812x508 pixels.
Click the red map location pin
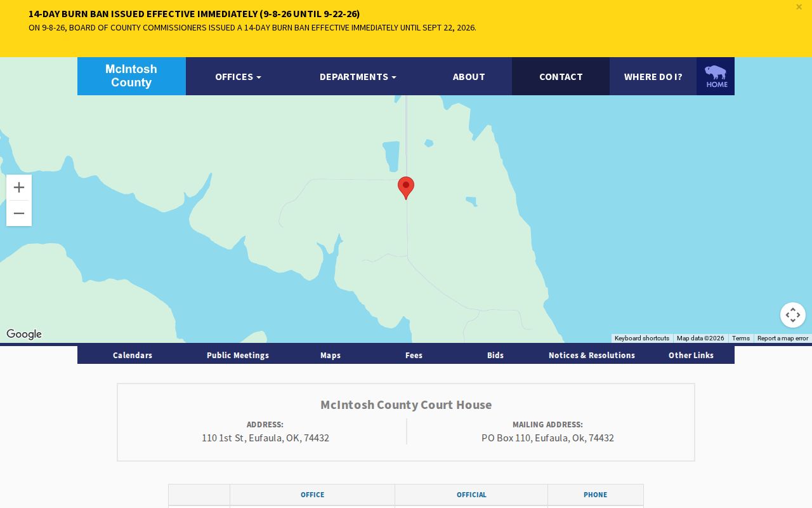coord(406,188)
